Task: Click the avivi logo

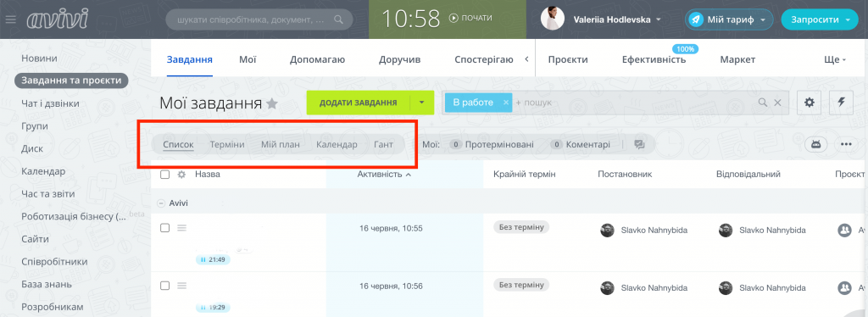Action: point(57,19)
